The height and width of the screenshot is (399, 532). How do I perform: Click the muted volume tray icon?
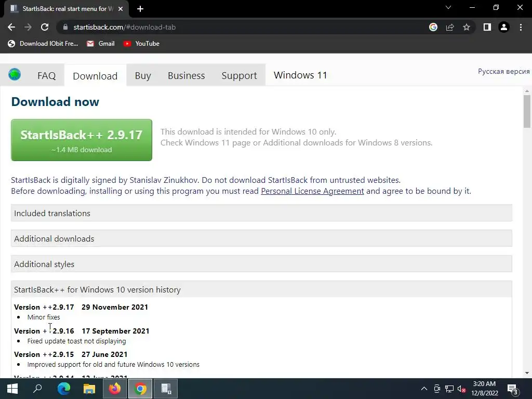(x=461, y=389)
